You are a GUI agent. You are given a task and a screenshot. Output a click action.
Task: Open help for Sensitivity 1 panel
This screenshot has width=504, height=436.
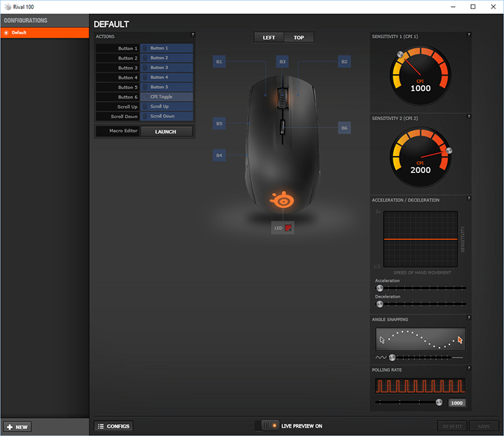click(x=469, y=34)
